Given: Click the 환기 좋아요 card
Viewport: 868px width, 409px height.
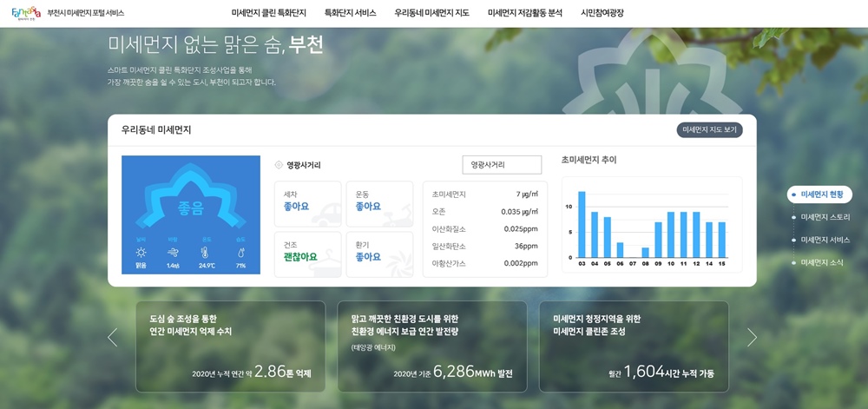Looking at the screenshot, I should (380, 254).
